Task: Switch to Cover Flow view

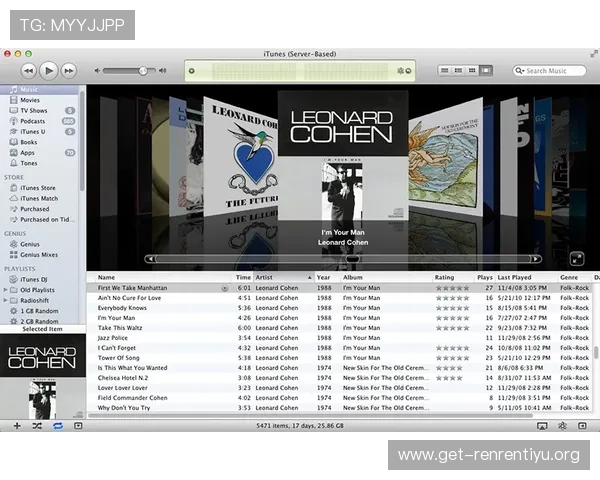Action: 486,70
